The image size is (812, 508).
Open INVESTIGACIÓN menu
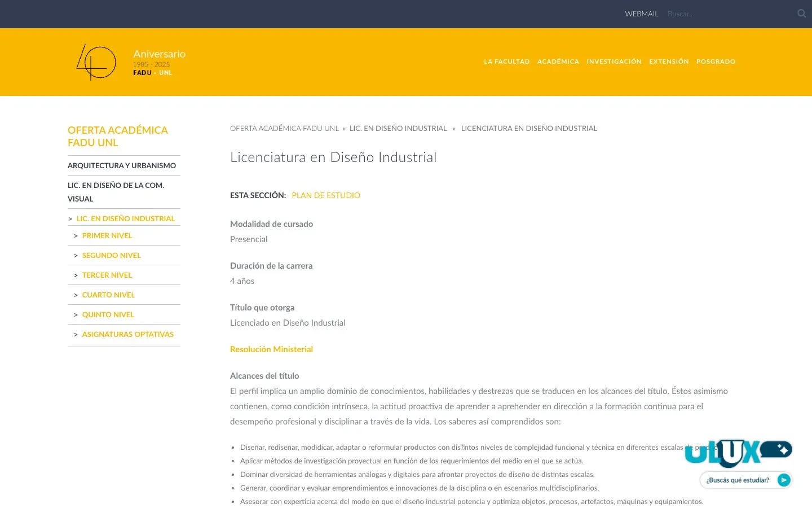(614, 62)
